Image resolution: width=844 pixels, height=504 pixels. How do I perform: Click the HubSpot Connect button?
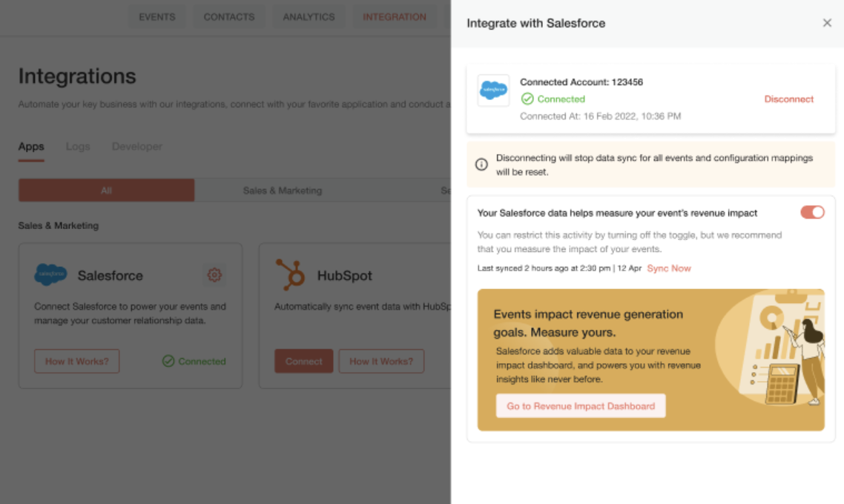coord(303,362)
